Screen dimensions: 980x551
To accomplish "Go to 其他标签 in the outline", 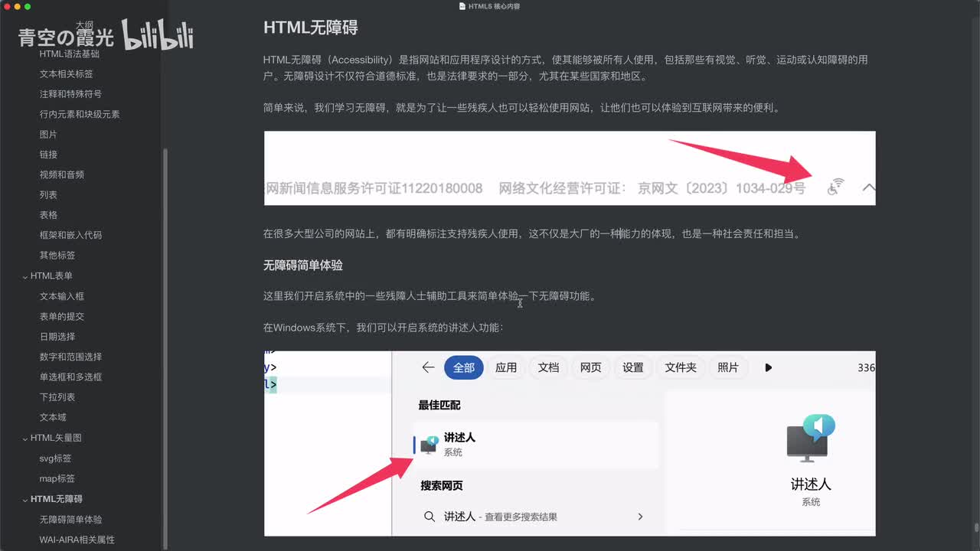I will [57, 256].
